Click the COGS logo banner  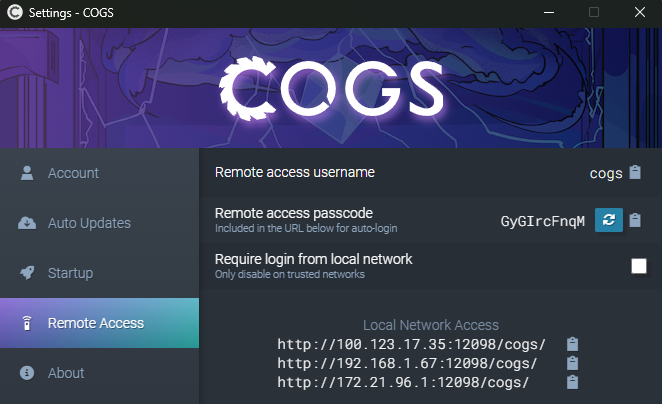[331, 88]
